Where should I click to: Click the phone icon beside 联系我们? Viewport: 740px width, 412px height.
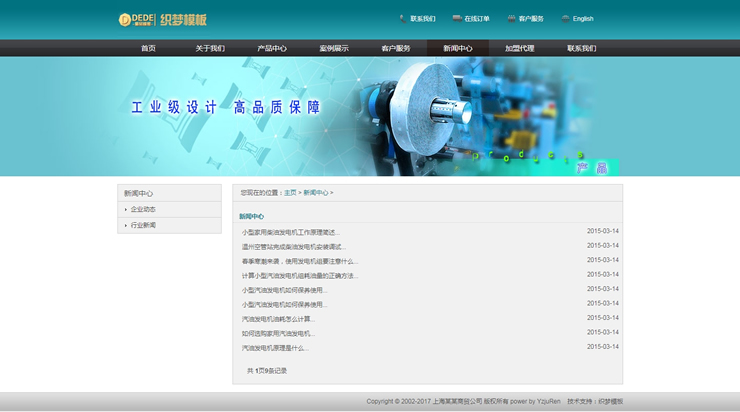click(x=402, y=18)
